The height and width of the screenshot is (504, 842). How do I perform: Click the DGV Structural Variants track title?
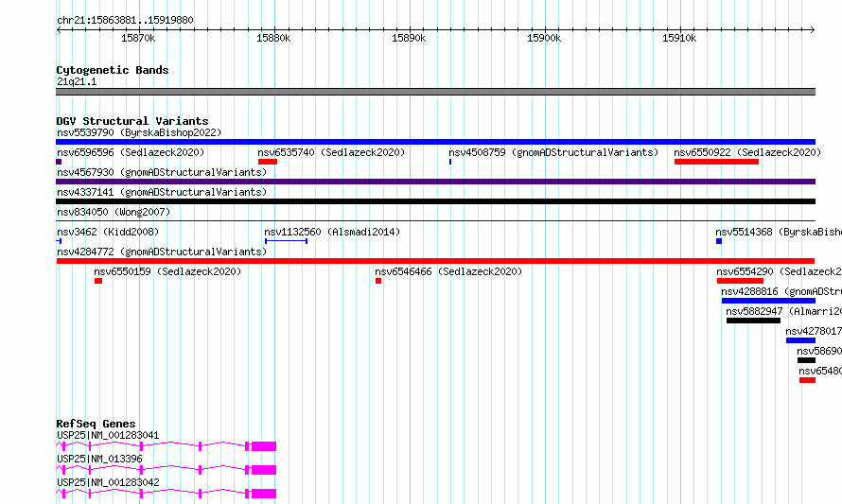(x=132, y=121)
